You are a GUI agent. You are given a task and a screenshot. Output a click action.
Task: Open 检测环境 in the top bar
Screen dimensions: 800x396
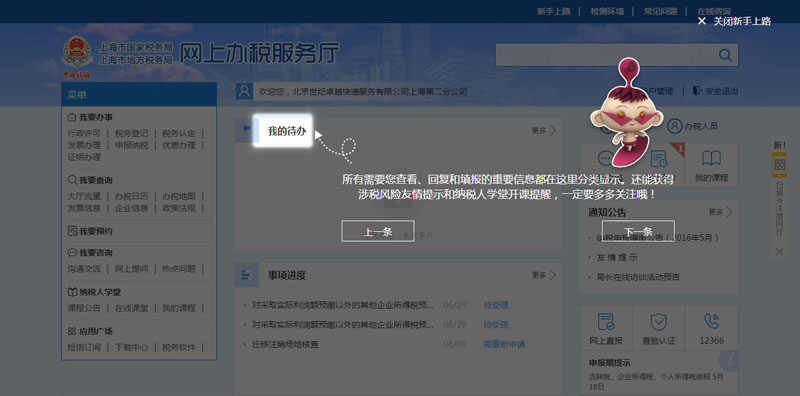tap(607, 11)
